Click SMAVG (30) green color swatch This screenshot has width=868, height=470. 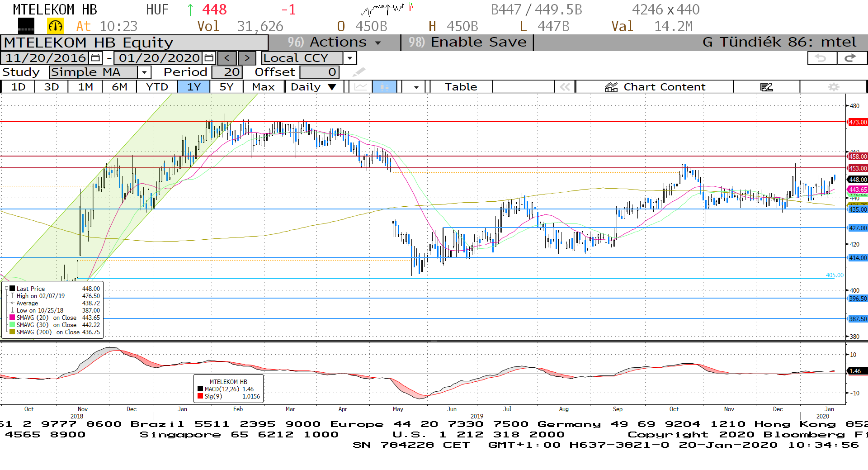(12, 324)
